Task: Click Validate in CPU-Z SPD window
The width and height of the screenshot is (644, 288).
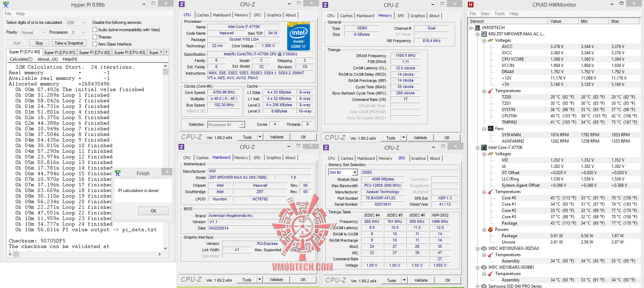Action: point(421,280)
